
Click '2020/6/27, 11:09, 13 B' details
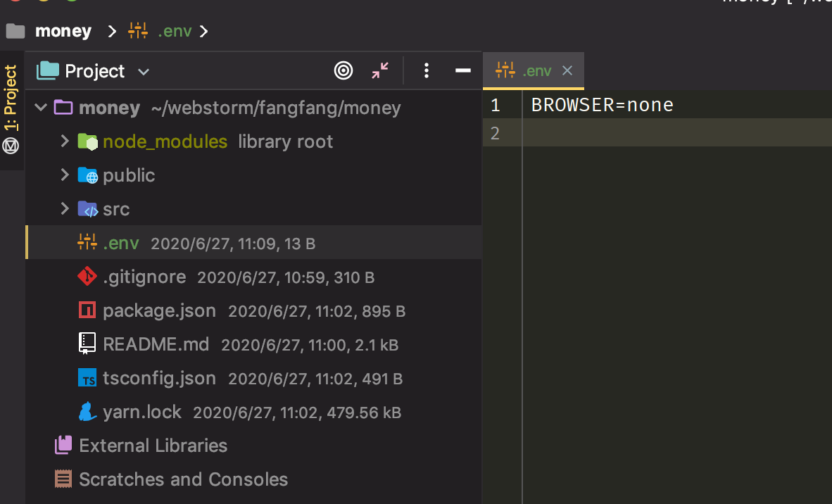pos(233,244)
